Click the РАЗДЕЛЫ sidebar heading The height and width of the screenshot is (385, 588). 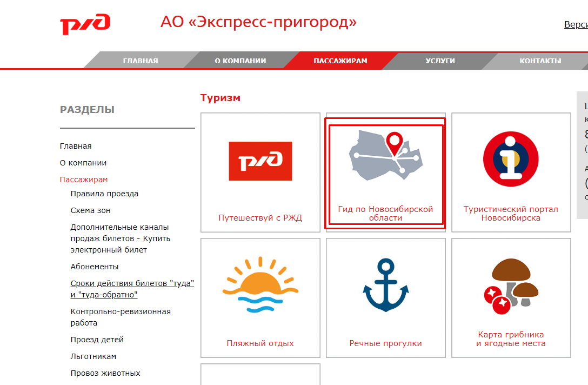click(88, 110)
